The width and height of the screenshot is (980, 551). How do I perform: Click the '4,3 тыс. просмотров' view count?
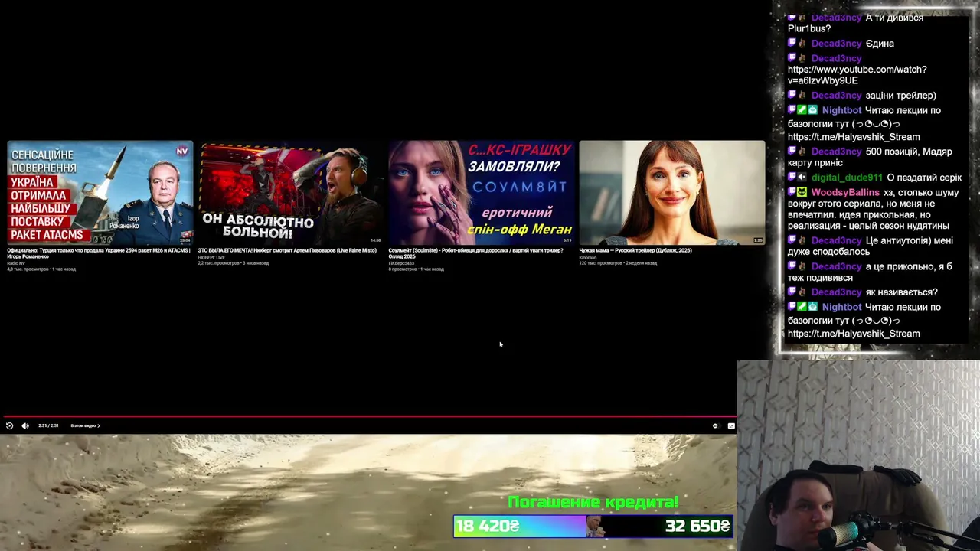(x=28, y=269)
